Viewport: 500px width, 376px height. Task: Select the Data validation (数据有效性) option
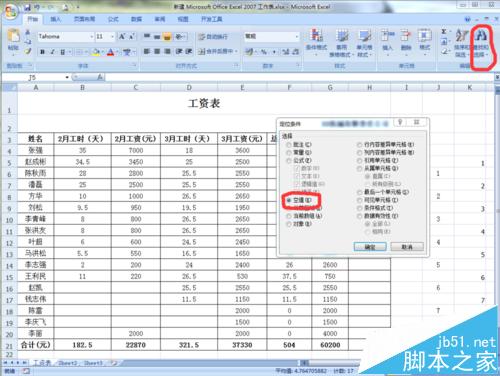tap(378, 216)
